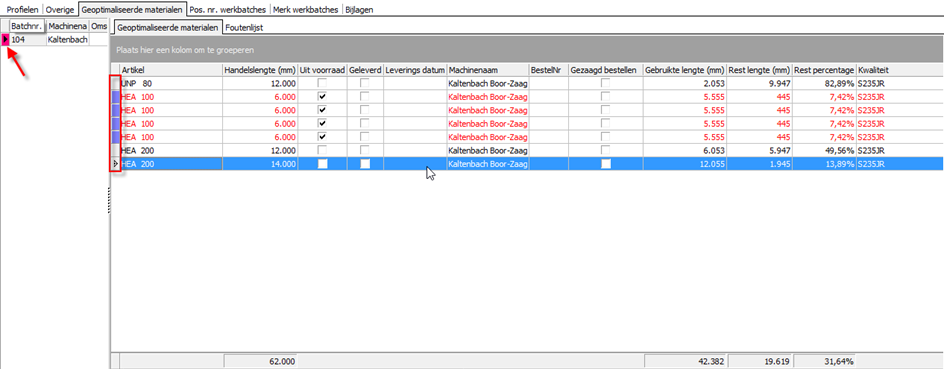944x369 pixels.
Task: Tick Geleverd for HEA 200 12.000 row
Action: point(365,150)
